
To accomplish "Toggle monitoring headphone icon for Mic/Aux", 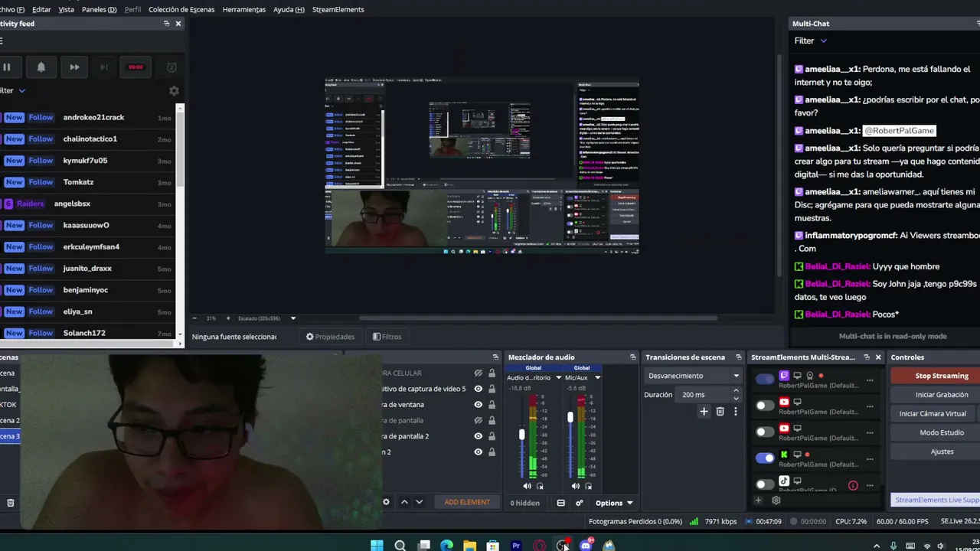I will point(588,486).
